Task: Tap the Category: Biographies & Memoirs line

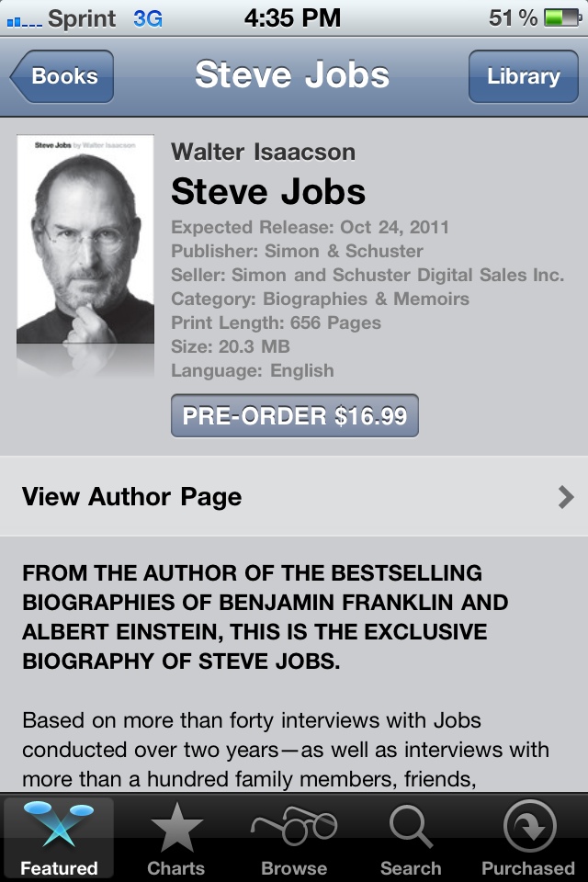Action: point(320,299)
